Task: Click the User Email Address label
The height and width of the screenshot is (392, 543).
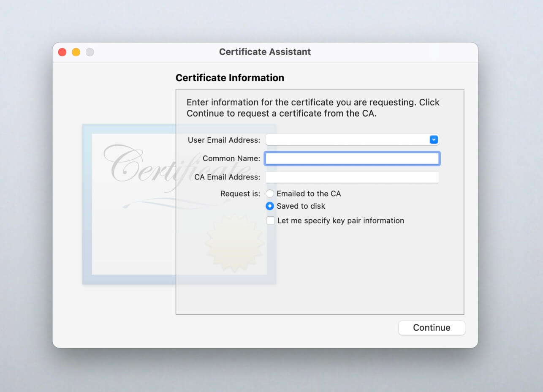Action: tap(224, 140)
